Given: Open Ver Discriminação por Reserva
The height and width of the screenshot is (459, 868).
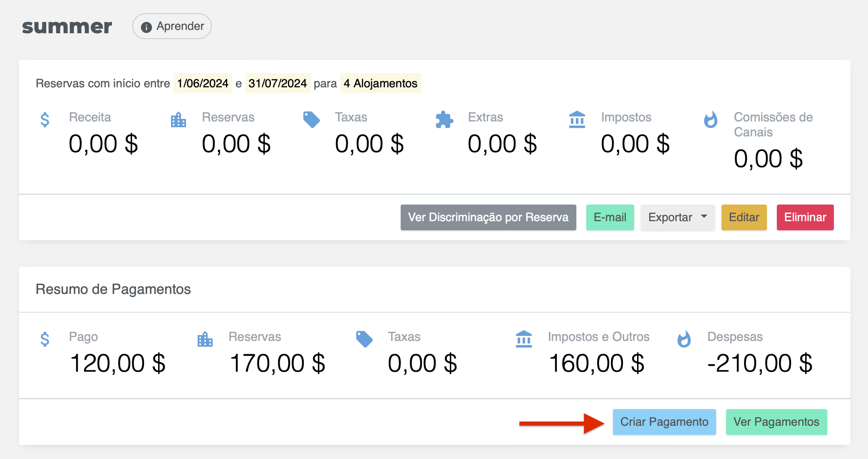Looking at the screenshot, I should 488,217.
